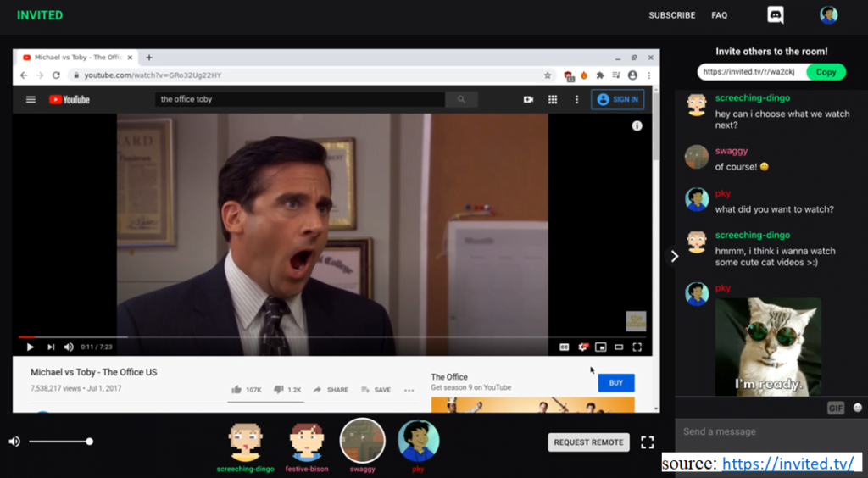Mute the YouTube player volume

(x=69, y=347)
